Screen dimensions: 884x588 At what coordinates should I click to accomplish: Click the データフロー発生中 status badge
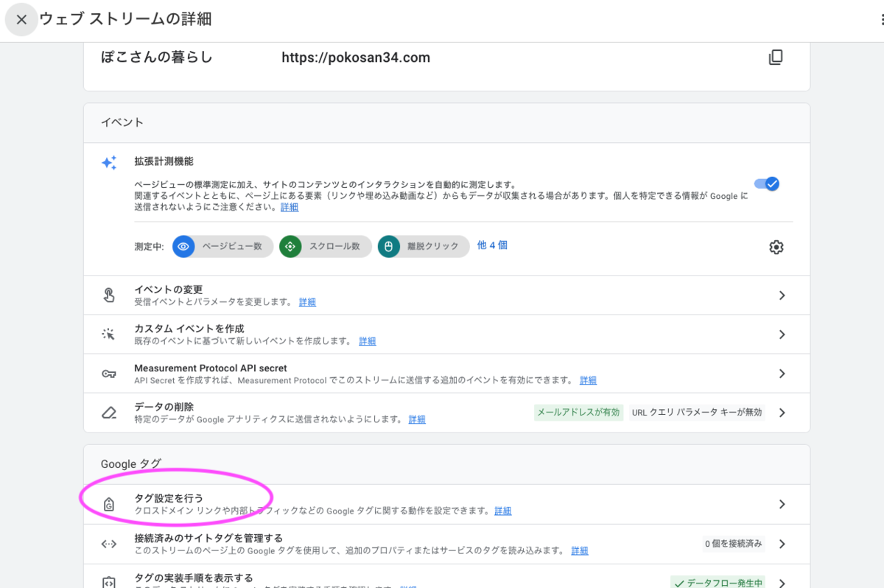(718, 582)
